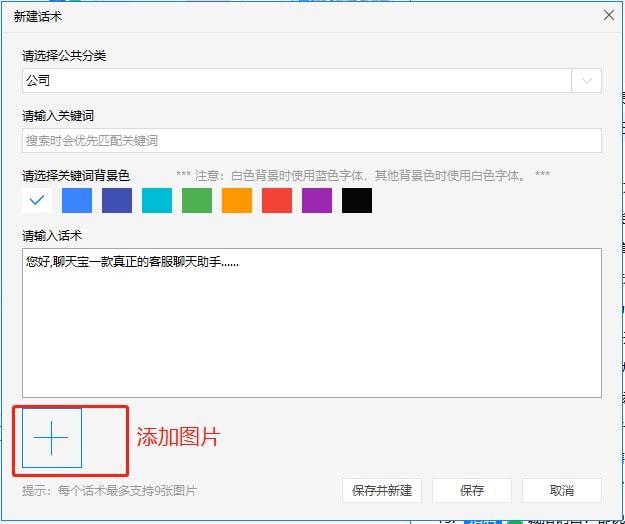Click the 新建话术 title text

[x=38, y=17]
